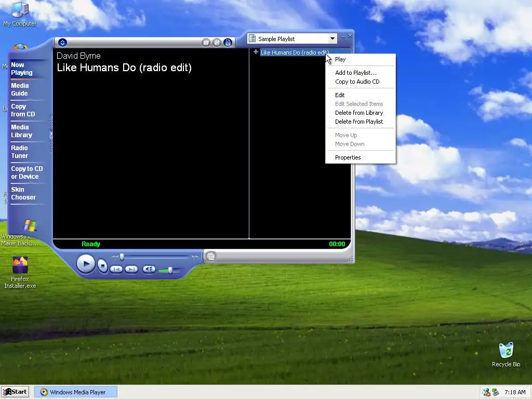Switch to skin mode button

tap(211, 256)
